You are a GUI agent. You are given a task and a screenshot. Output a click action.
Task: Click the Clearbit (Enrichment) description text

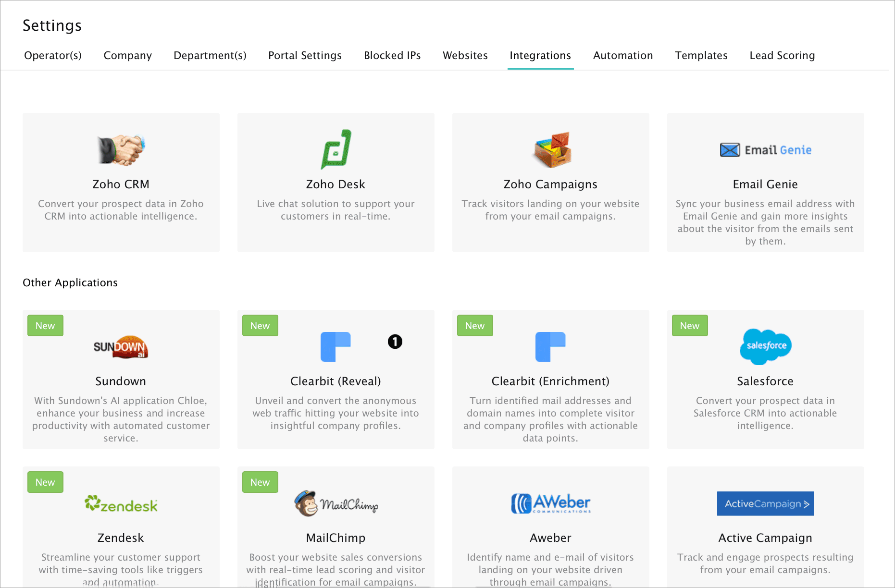[551, 419]
